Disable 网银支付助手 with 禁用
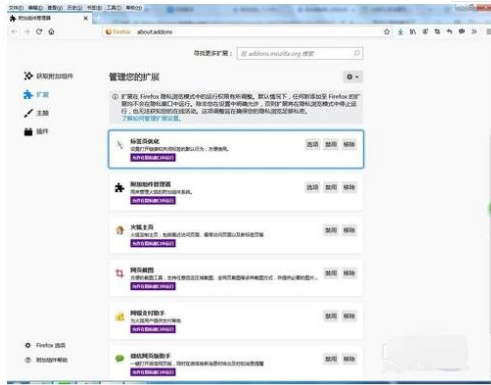491x385 pixels. point(331,316)
